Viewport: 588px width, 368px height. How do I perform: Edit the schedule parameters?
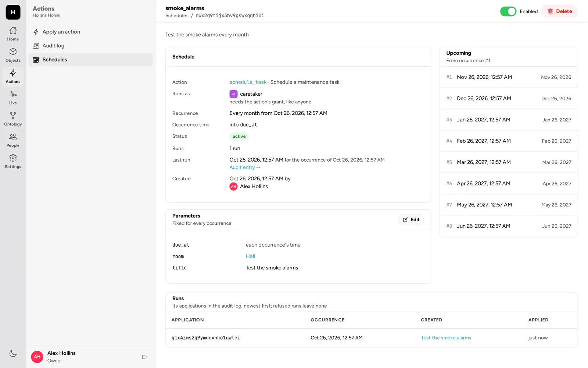point(411,220)
